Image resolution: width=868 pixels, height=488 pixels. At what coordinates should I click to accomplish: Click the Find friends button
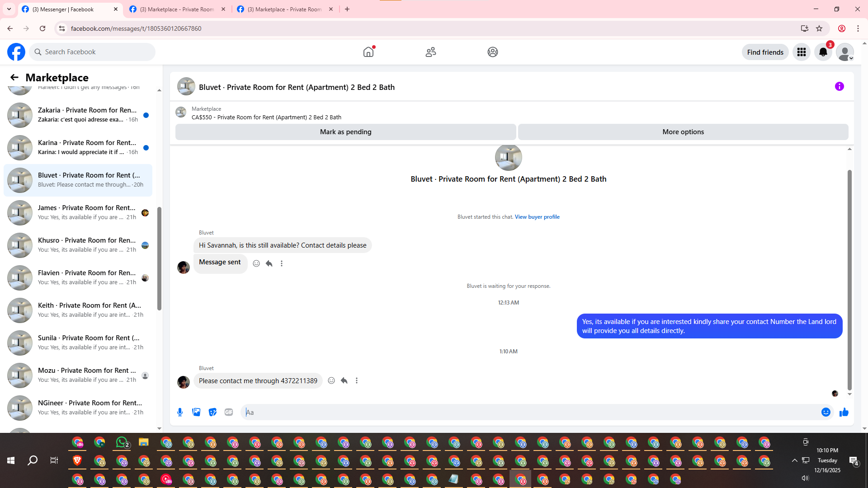tap(765, 52)
